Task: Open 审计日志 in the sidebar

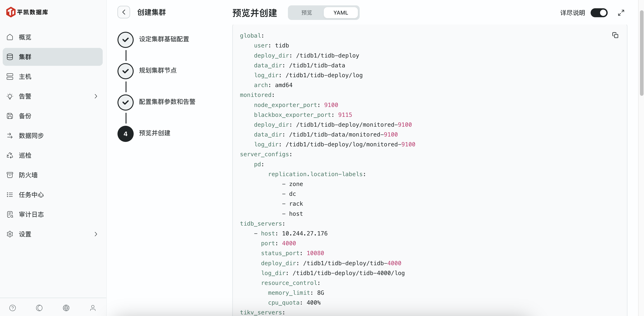Action: pyautogui.click(x=31, y=214)
